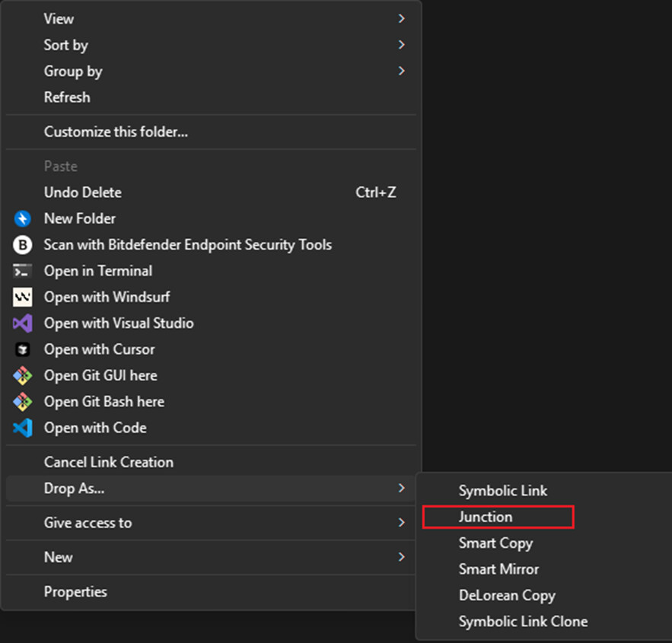The height and width of the screenshot is (643, 672).
Task: Select DeLorean Copy in submenu
Action: pos(545,595)
